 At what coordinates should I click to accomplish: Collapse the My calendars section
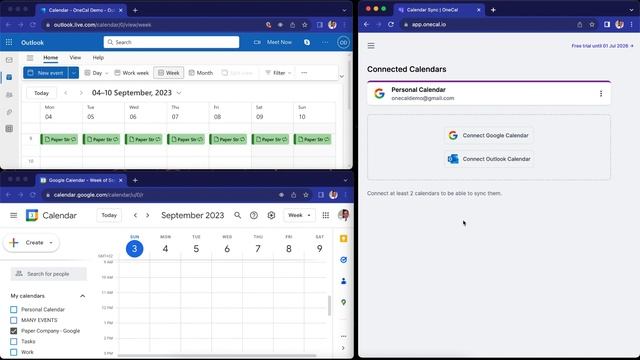82,296
